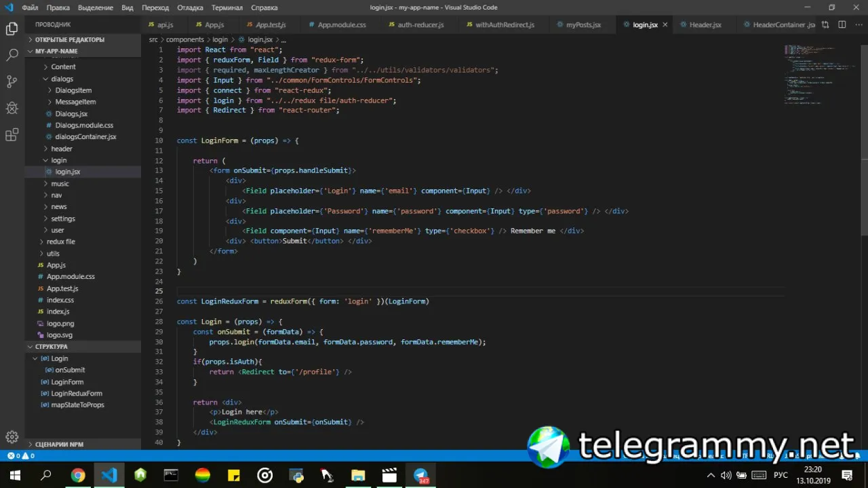
Task: Open File Explorer from taskbar
Action: coord(358,475)
